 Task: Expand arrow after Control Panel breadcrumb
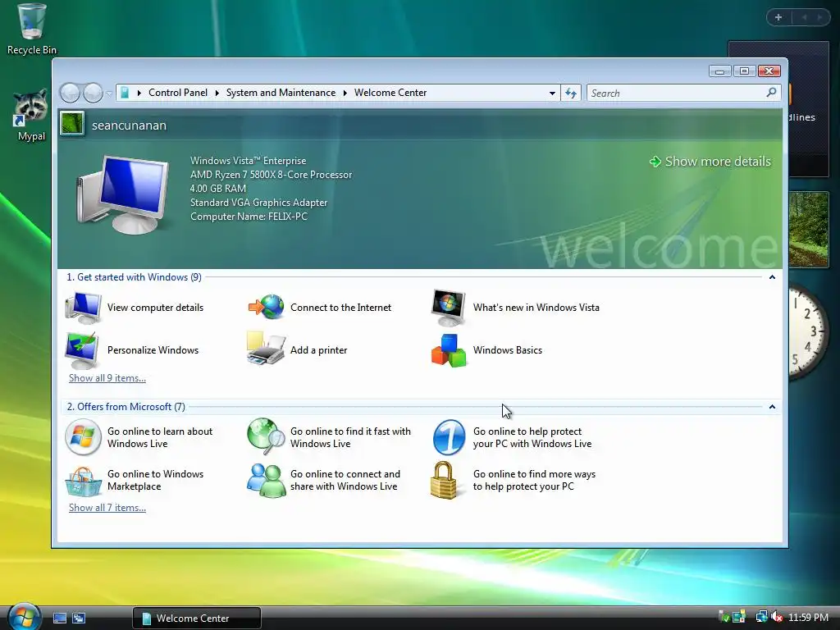pyautogui.click(x=217, y=94)
